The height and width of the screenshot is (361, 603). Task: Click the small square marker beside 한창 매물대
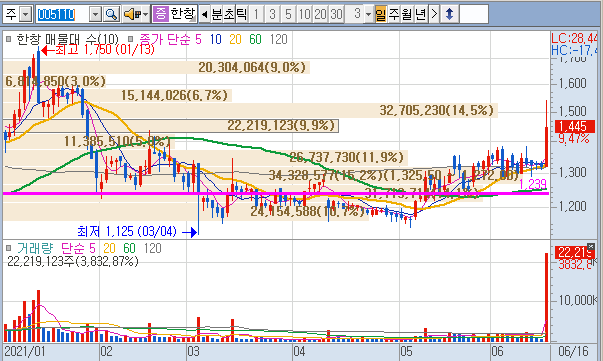[8, 39]
